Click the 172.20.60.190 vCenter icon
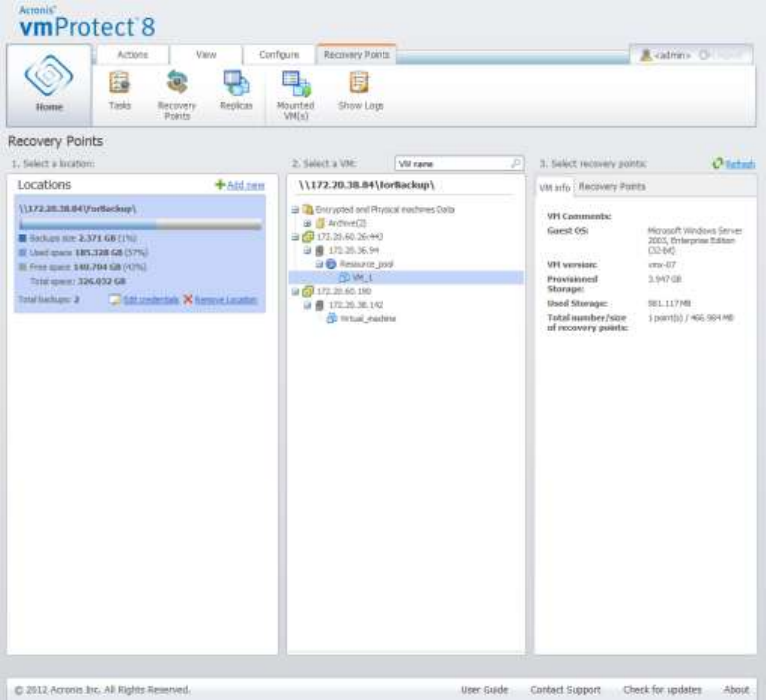The image size is (766, 700). 308,292
